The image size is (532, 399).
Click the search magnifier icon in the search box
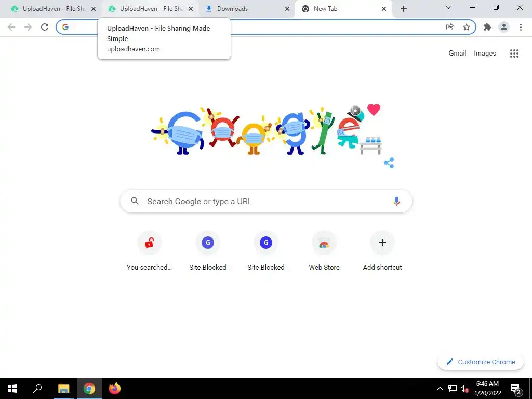(135, 201)
